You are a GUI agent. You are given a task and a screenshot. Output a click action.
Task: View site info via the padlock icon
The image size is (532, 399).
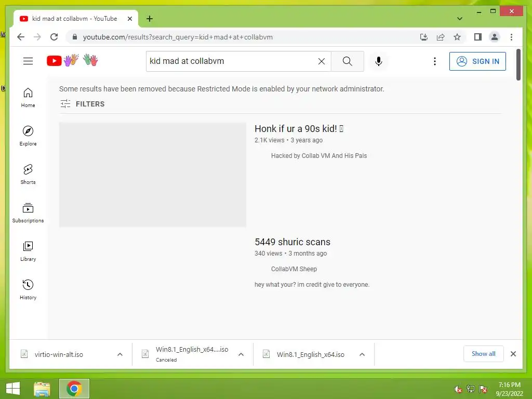[75, 37]
